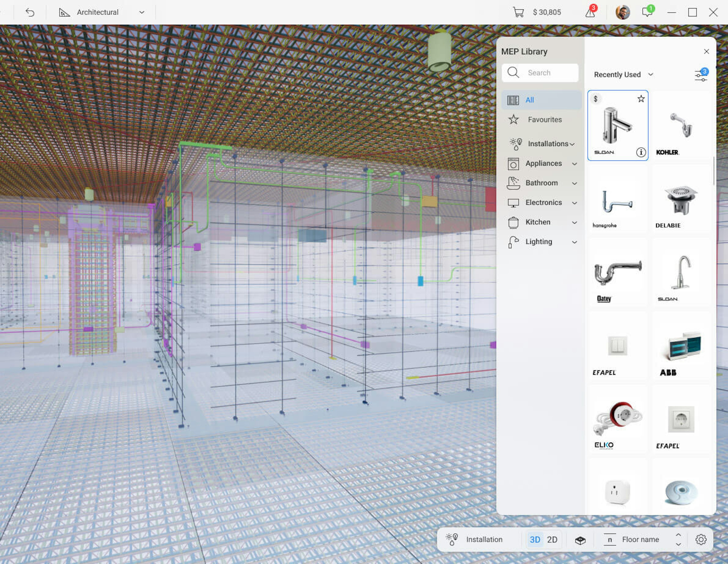Switch to the 2D view

(x=552, y=539)
